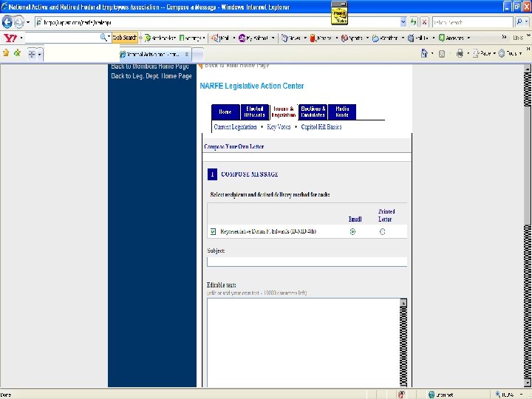The height and width of the screenshot is (399, 532).
Task: Expand the My Yahoo dropdown arrow
Action: pos(273,38)
